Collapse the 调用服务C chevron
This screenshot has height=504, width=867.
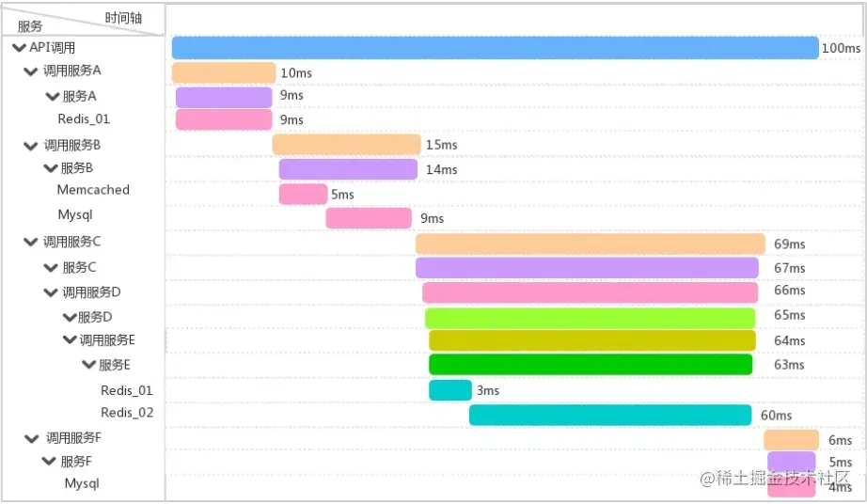(30, 242)
